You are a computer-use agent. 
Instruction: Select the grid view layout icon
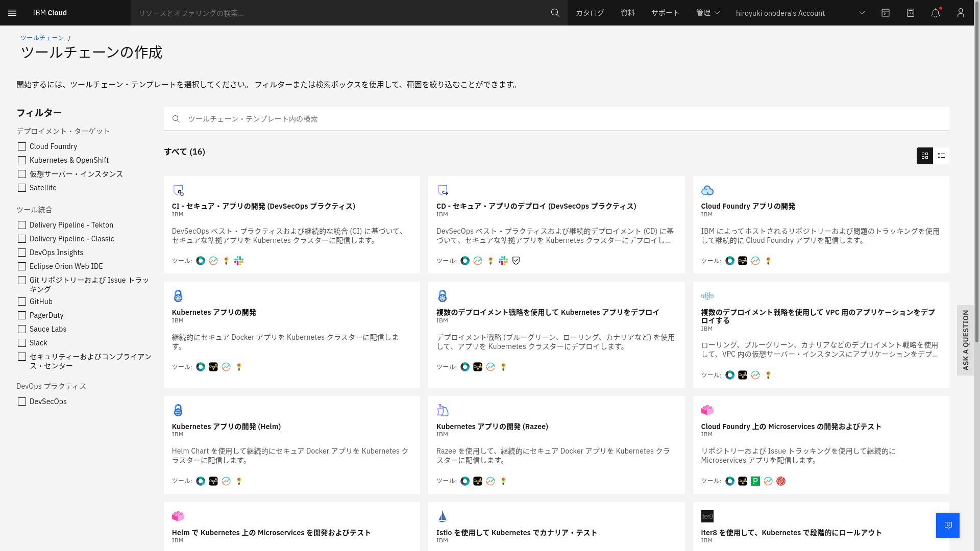(924, 156)
